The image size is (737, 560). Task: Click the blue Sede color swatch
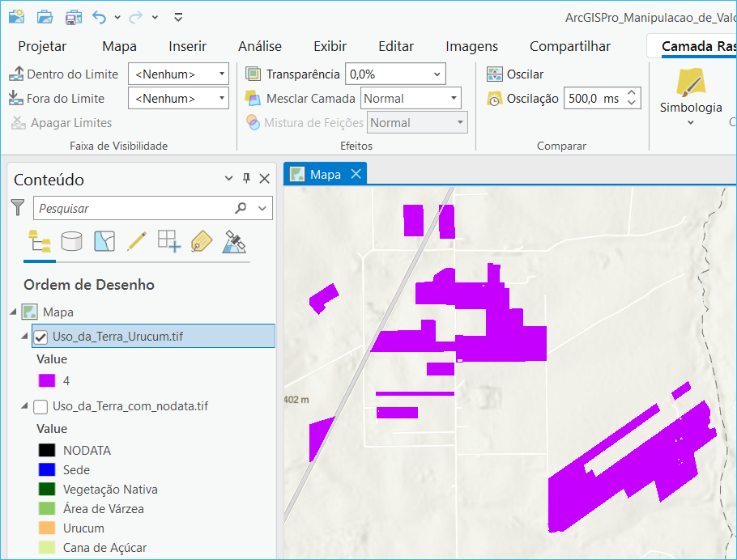pos(47,469)
